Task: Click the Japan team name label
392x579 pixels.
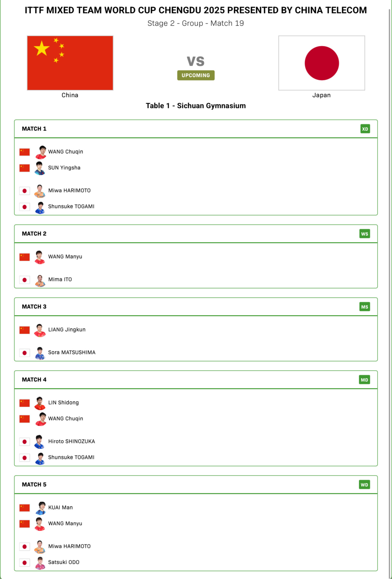Action: pyautogui.click(x=322, y=95)
